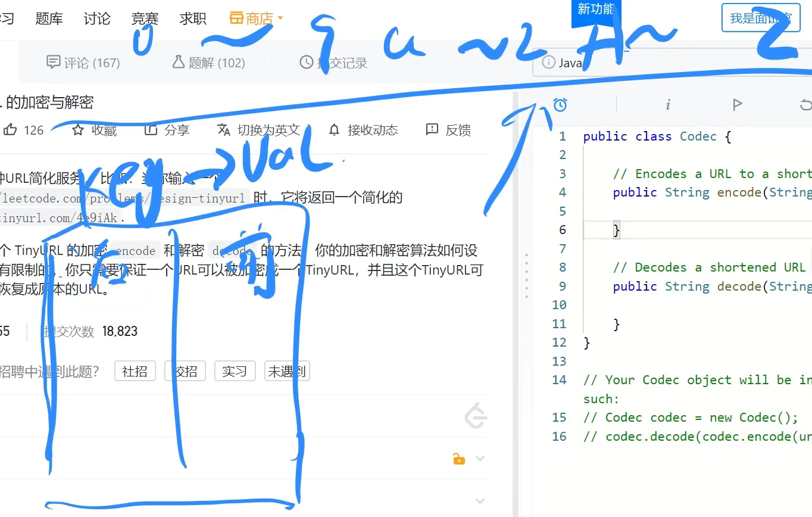Click the left panel vertical scrollbar
The height and width of the screenshot is (517, 812).
(516, 304)
